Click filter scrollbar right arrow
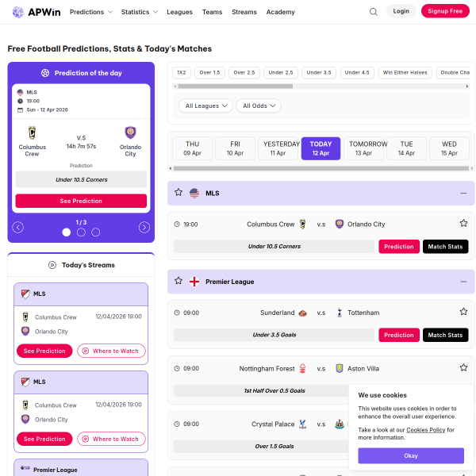 (x=467, y=86)
